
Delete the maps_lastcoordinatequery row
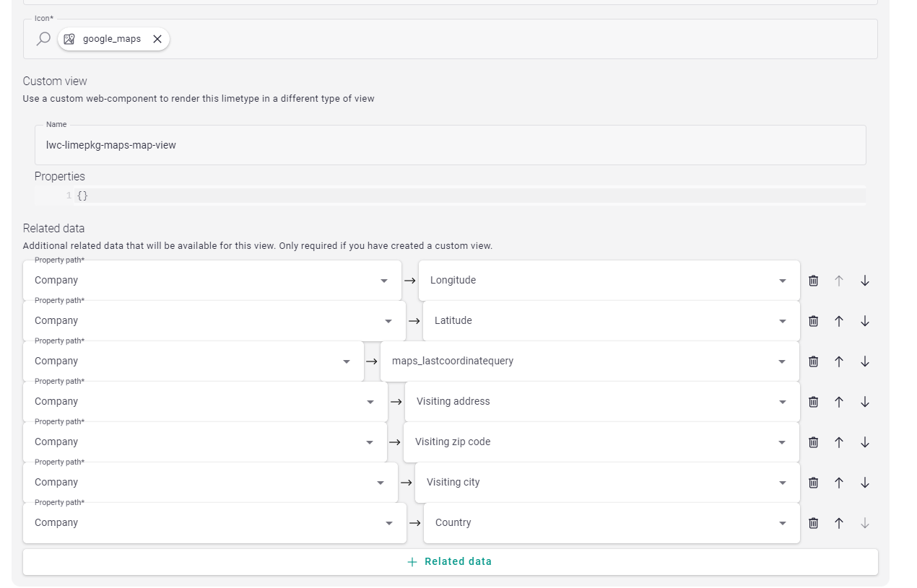[813, 361]
